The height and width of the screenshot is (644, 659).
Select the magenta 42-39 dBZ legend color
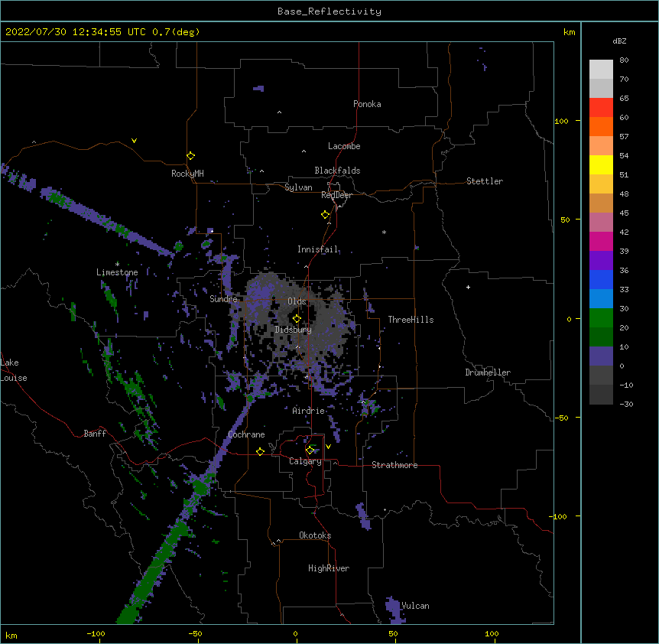601,241
